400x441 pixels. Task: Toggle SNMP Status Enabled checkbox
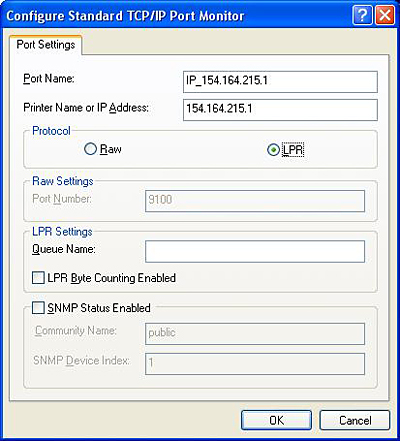click(38, 308)
